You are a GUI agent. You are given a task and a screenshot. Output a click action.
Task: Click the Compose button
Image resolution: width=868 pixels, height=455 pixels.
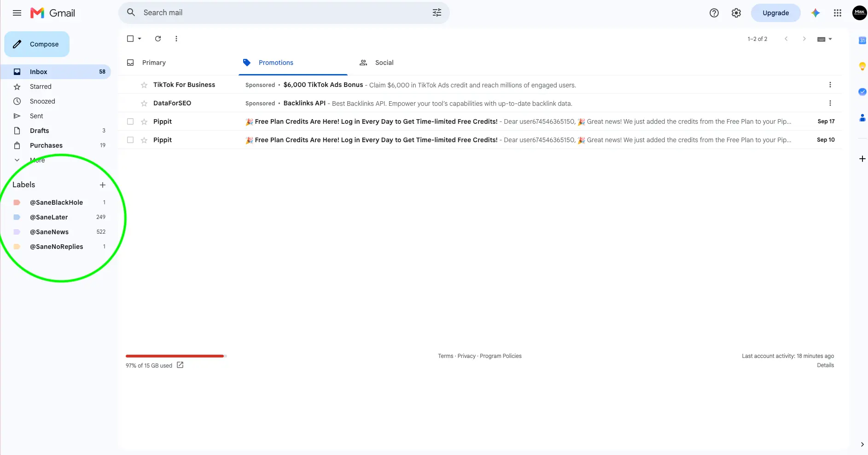37,44
